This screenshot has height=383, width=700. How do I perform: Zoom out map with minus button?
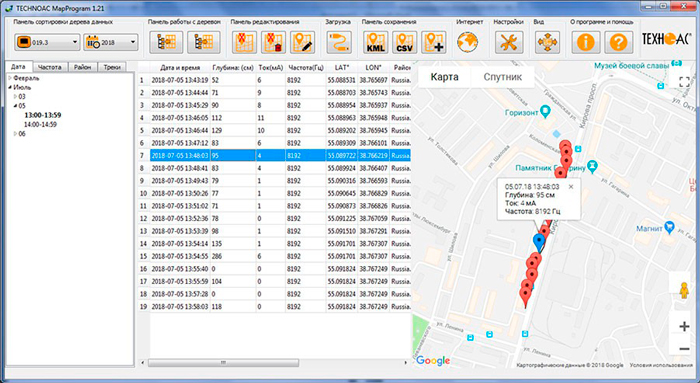684,349
